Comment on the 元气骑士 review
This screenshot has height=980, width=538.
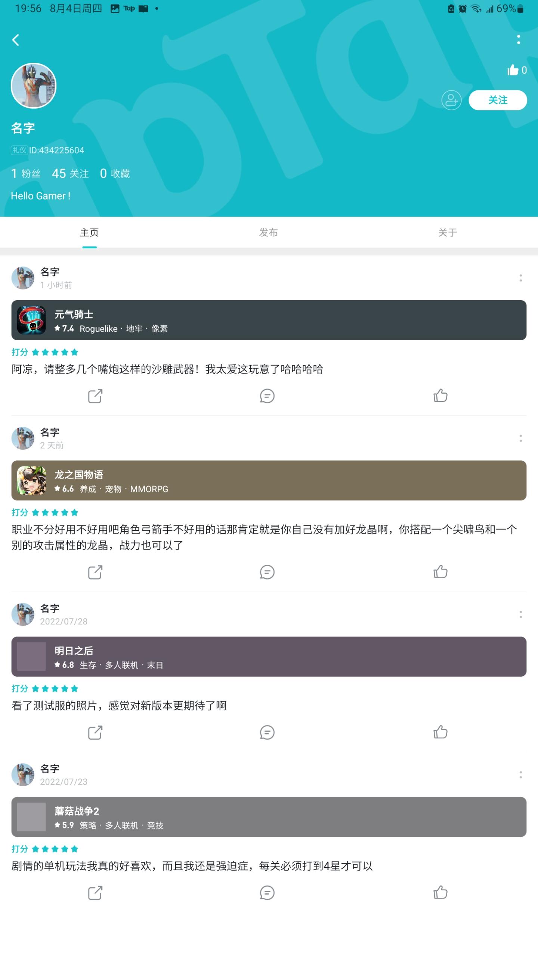pos(267,396)
